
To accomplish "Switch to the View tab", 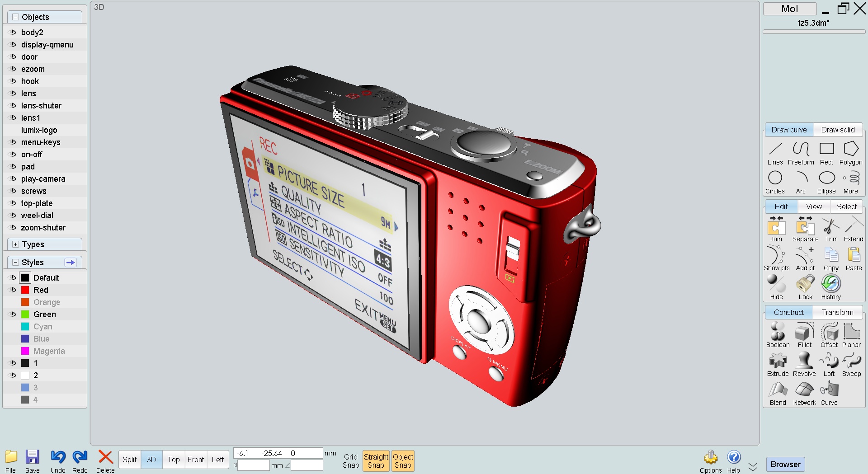I will coord(814,206).
